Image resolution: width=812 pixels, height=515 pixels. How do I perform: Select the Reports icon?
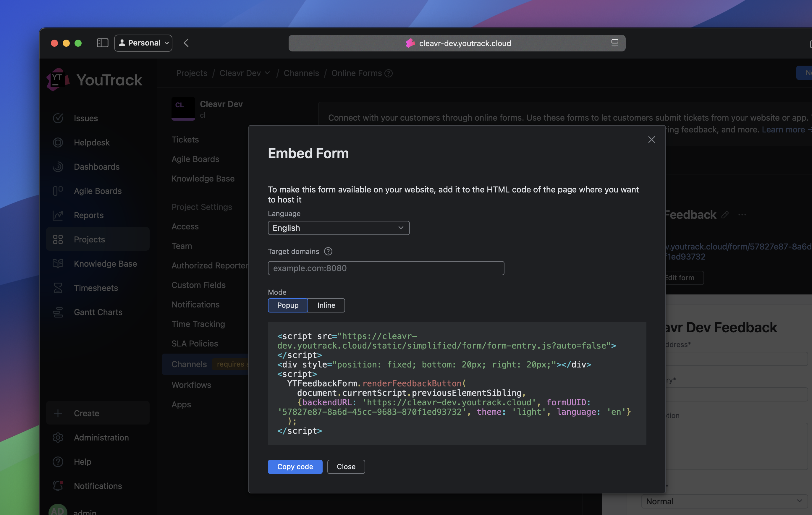[58, 215]
